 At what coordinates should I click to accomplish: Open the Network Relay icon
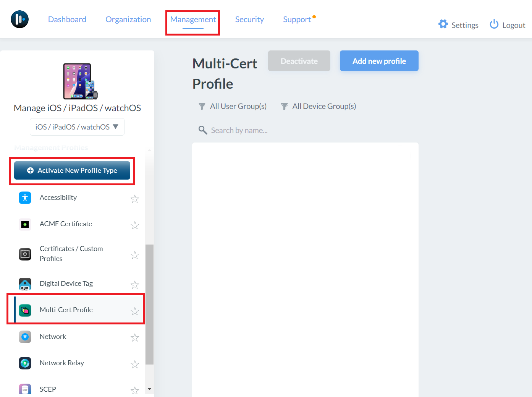tap(25, 363)
